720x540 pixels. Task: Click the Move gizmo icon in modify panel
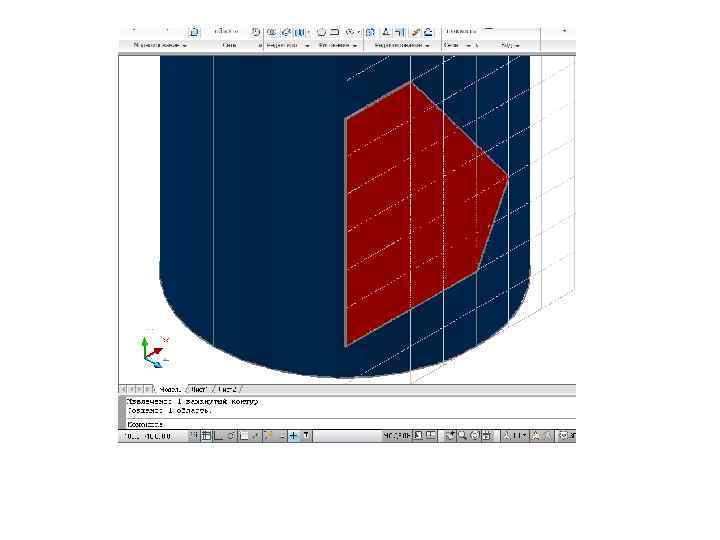pyautogui.click(x=371, y=32)
